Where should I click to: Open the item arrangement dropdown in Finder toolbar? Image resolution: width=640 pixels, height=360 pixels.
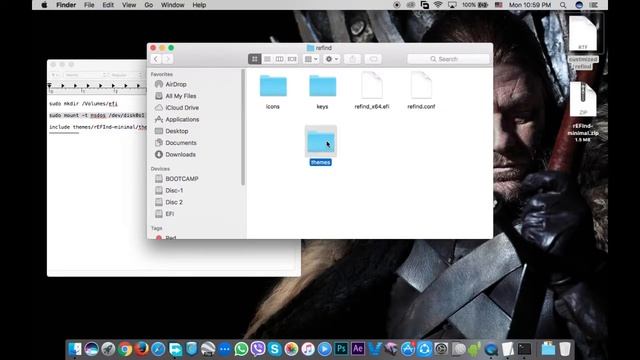click(311, 59)
